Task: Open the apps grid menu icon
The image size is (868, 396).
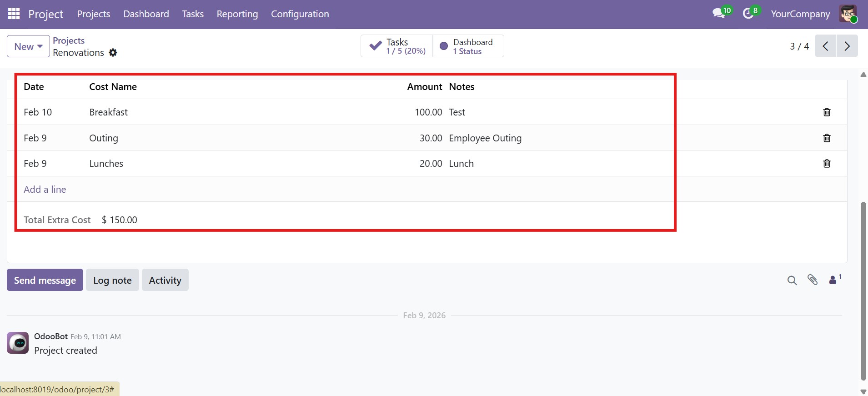Action: [14, 14]
